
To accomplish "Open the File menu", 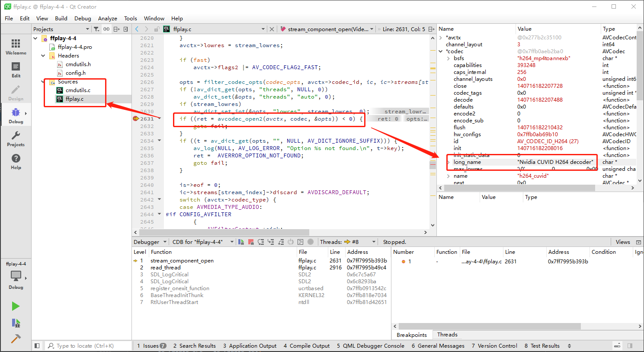I will (9, 18).
